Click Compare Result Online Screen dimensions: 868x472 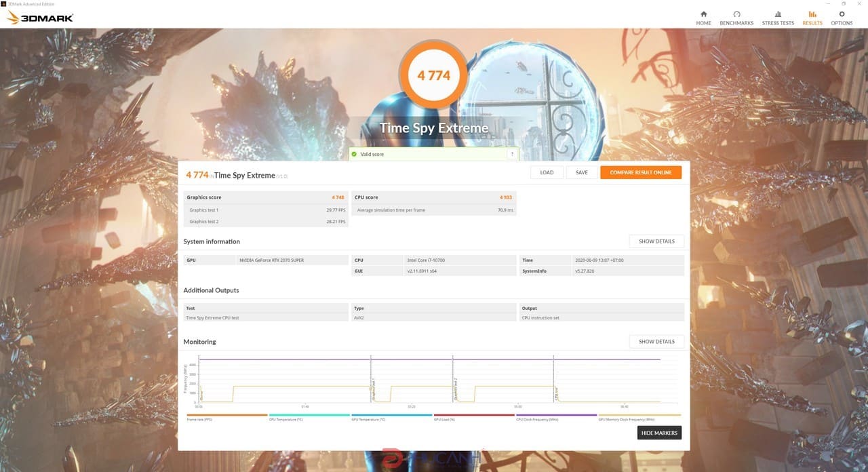click(641, 172)
